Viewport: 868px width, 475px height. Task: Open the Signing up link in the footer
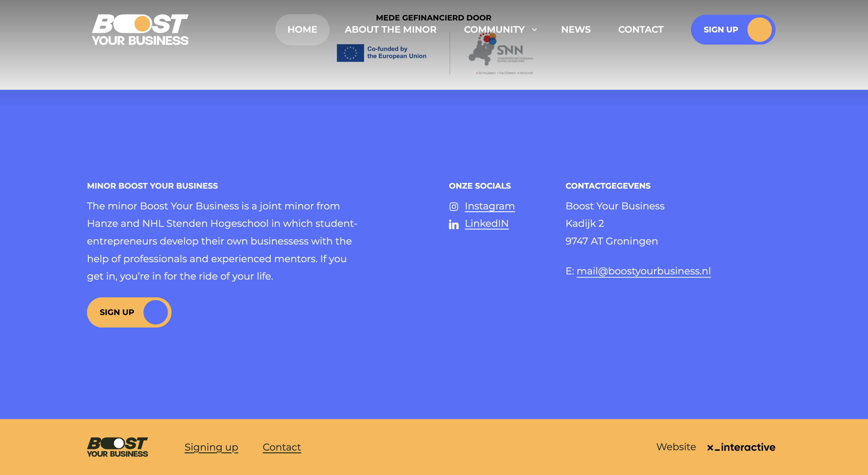coord(211,447)
